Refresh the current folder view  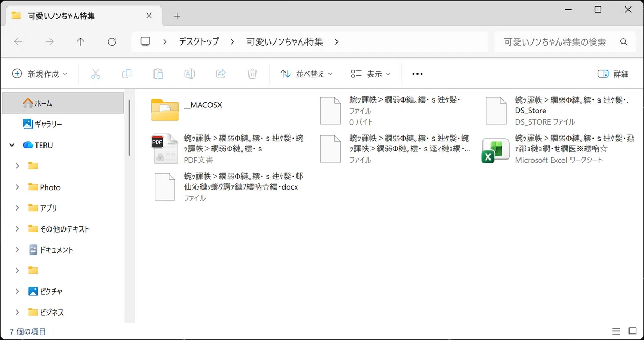[x=112, y=42]
